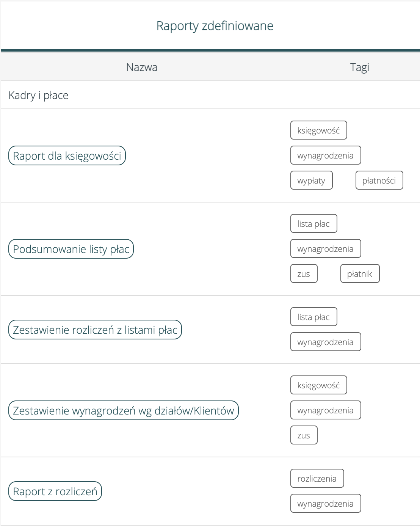Screen dimensions: 420x526
Task: Open the Raport dla księgowości report
Action: pyautogui.click(x=67, y=156)
